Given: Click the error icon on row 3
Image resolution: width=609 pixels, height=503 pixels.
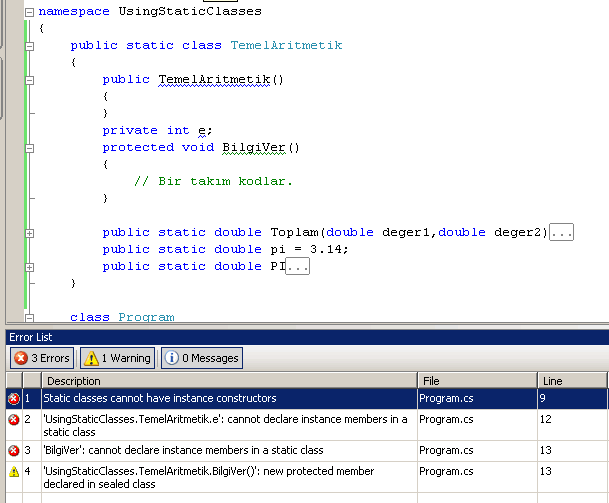Looking at the screenshot, I should (13, 450).
